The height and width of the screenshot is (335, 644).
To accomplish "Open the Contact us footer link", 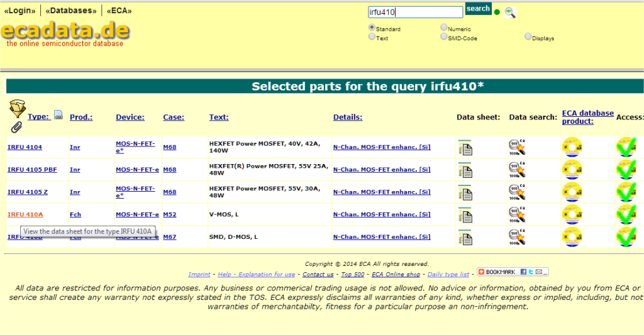I will coord(318,274).
